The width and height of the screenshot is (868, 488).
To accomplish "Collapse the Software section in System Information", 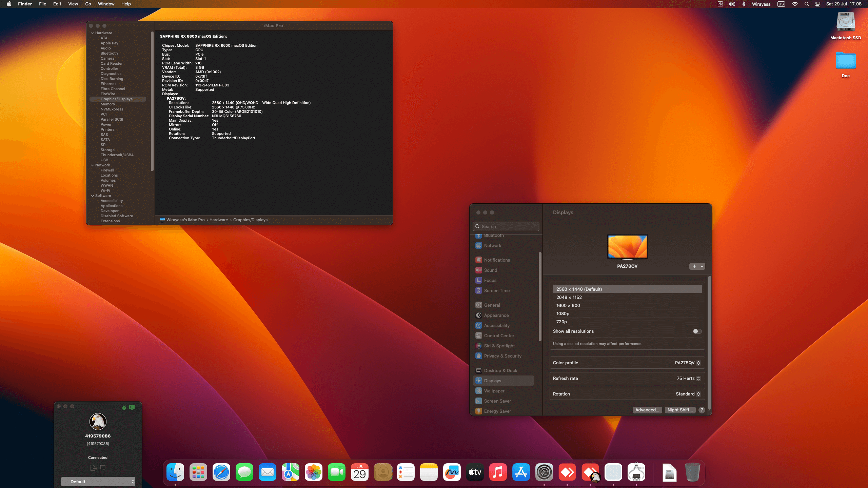I will pos(93,196).
